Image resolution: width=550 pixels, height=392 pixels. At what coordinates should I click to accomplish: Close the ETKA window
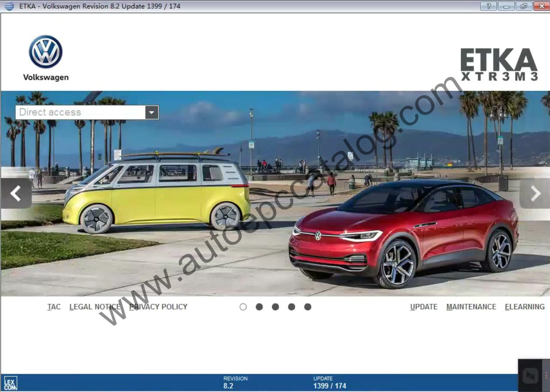[x=541, y=6]
